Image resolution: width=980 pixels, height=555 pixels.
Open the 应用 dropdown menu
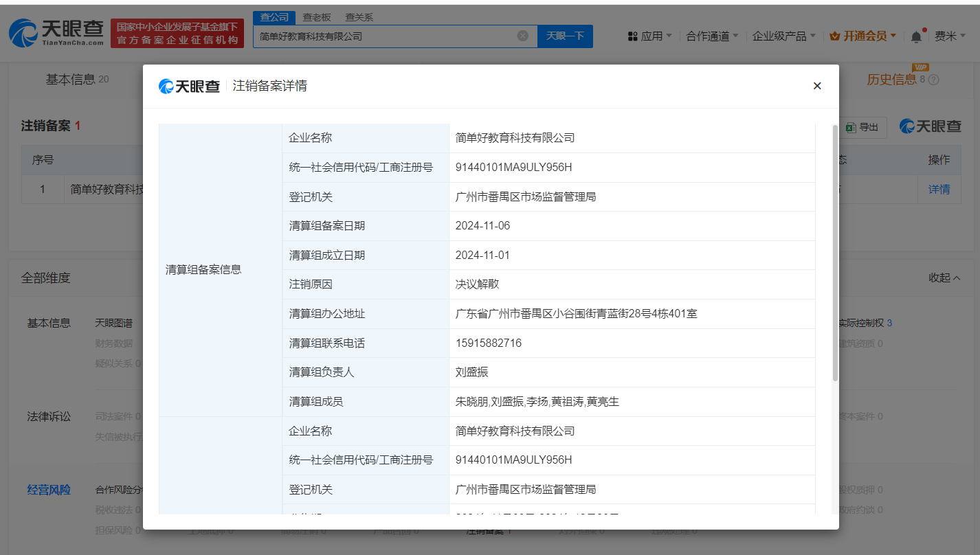(650, 36)
